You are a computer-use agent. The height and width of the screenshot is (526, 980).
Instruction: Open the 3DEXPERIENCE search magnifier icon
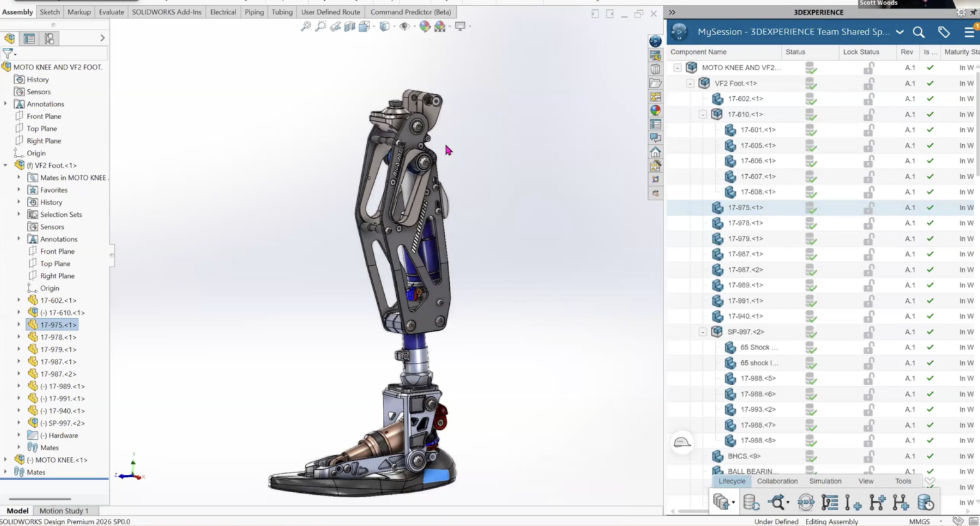click(x=919, y=32)
